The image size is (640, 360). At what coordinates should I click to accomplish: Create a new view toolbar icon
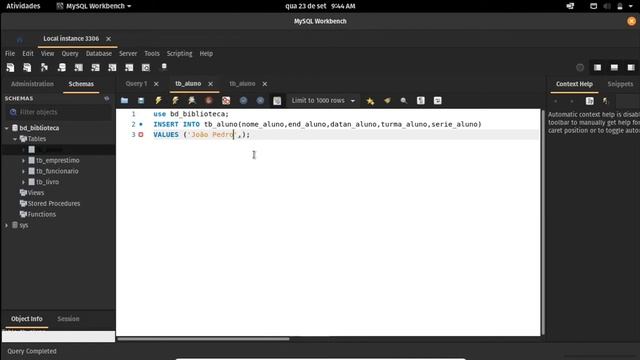pyautogui.click(x=95, y=67)
